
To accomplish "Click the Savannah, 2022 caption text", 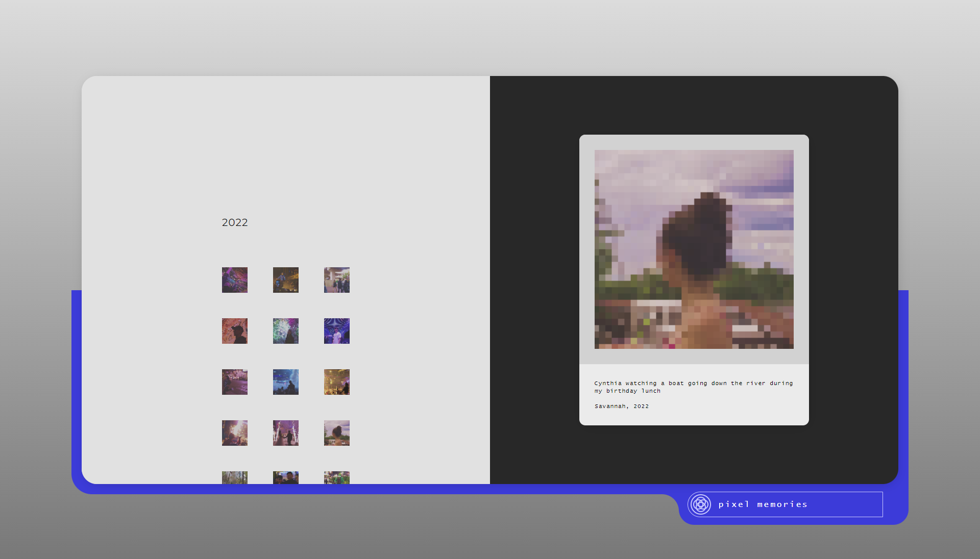I will [621, 406].
